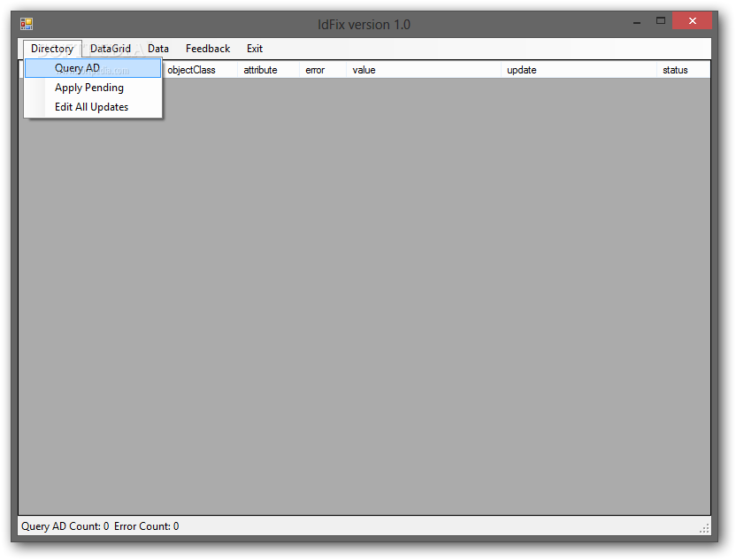Click the Query AD Count status text
Viewport: 736px width, 560px height.
point(65,526)
